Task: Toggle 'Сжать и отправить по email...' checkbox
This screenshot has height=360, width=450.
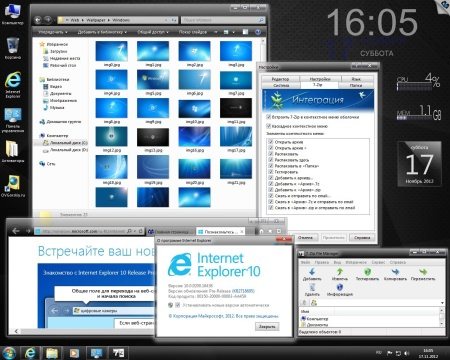Action: pos(271,196)
